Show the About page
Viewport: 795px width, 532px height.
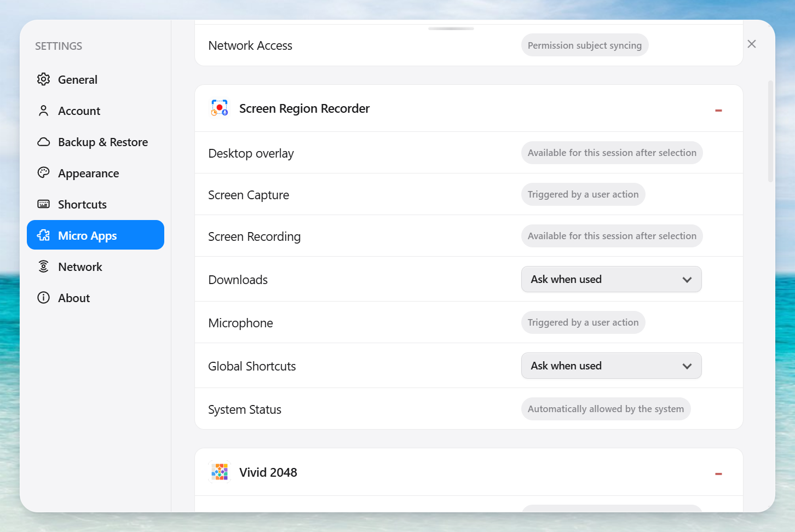coord(95,298)
